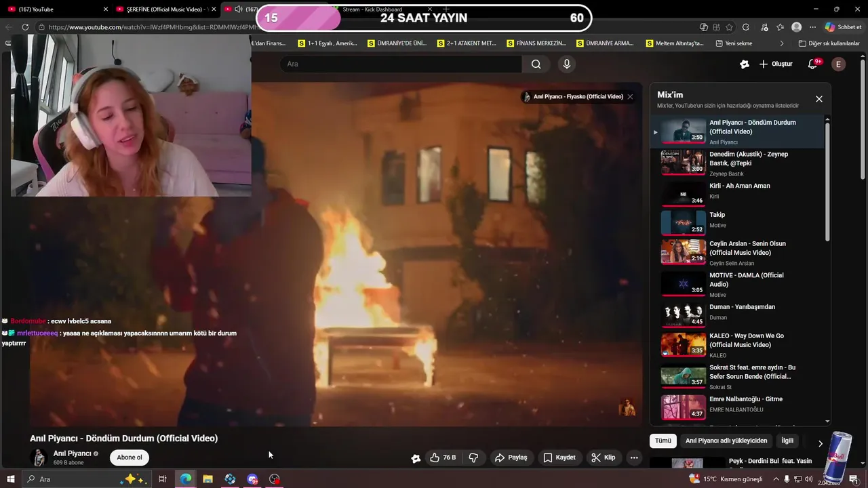The image size is (868, 488).
Task: Open the Anıl Piyancı - Fiyasko suggestion card
Action: click(x=572, y=96)
